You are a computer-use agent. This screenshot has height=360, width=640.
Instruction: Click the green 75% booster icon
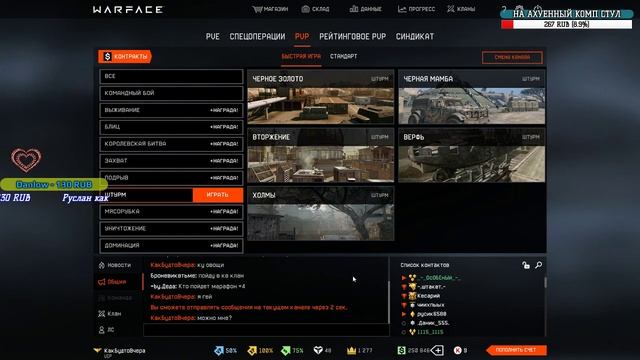tap(286, 350)
